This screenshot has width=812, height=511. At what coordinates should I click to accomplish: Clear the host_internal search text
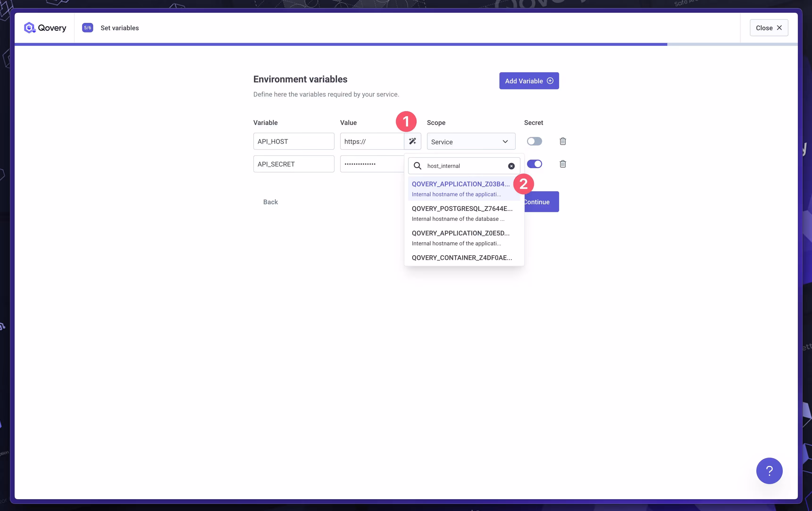511,166
